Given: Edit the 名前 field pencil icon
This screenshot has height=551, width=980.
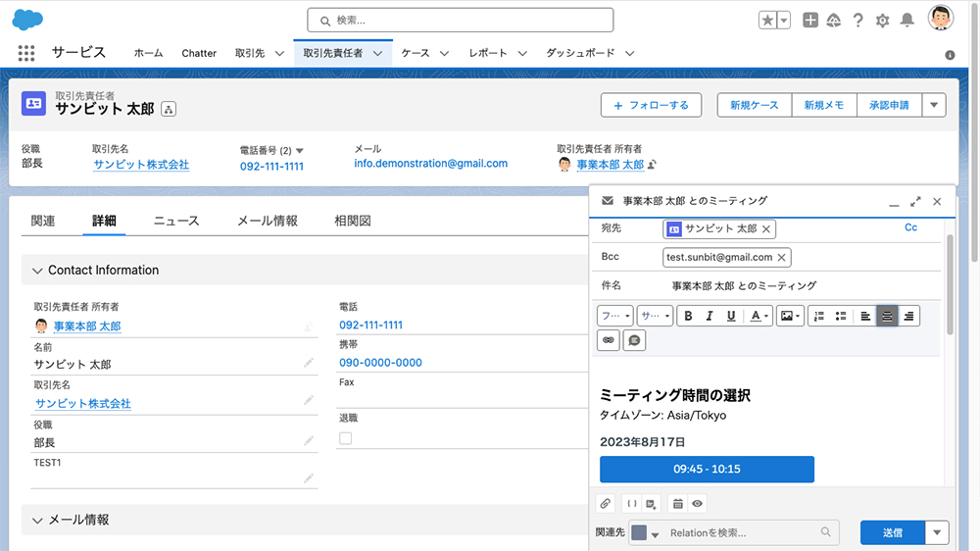Looking at the screenshot, I should tap(308, 363).
